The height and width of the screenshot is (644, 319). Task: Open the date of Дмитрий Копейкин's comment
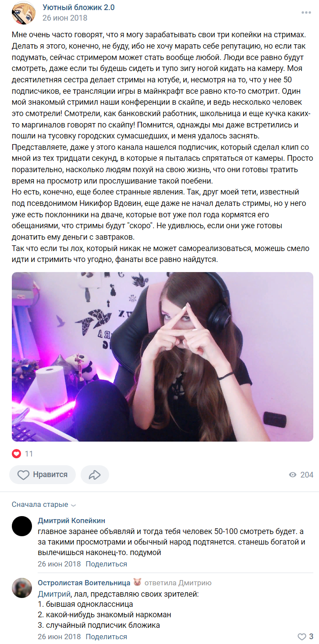[59, 564]
